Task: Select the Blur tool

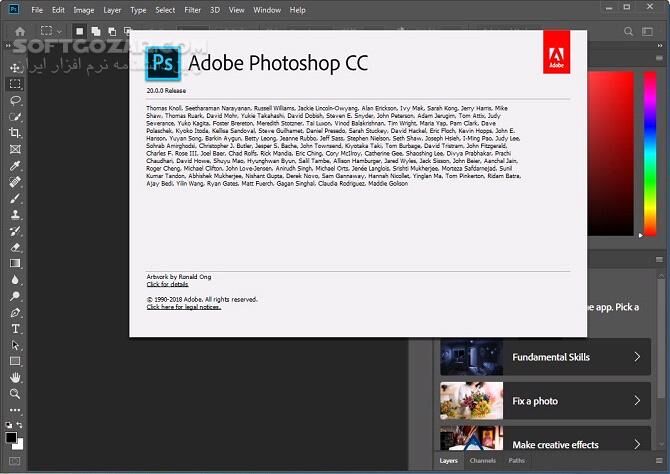Action: coord(15,280)
